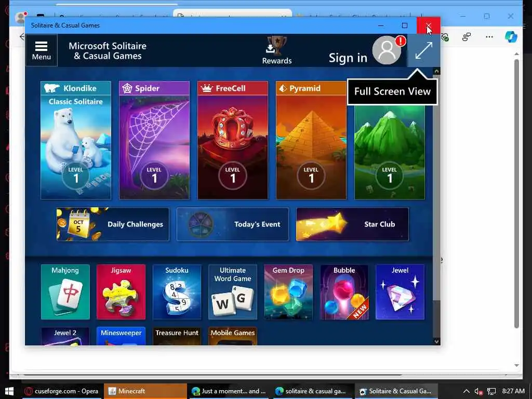Switch to Minecraft taskbar item
The width and height of the screenshot is (532, 399).
point(145,391)
